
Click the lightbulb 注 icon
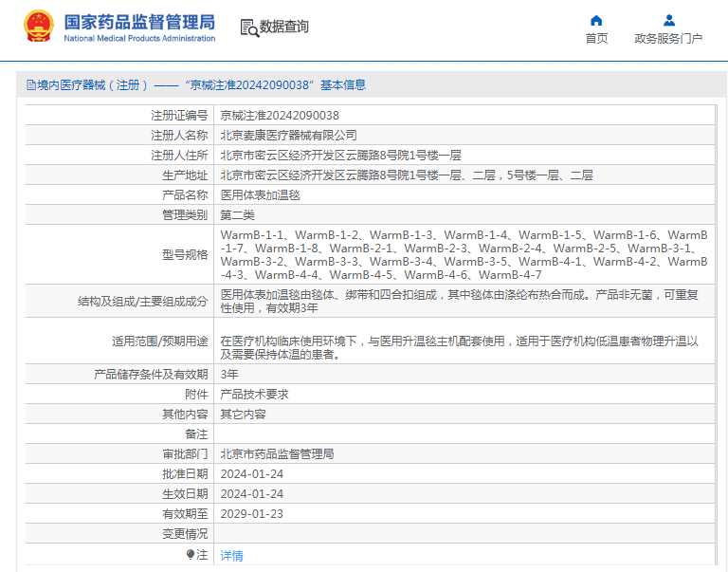point(191,554)
